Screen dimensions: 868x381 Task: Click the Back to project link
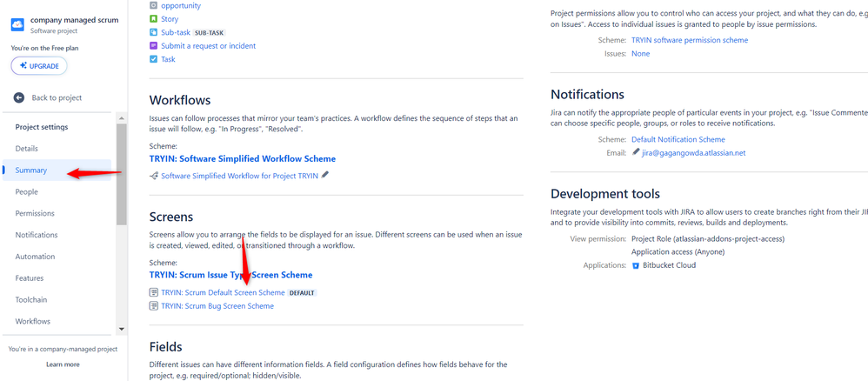pyautogui.click(x=57, y=97)
